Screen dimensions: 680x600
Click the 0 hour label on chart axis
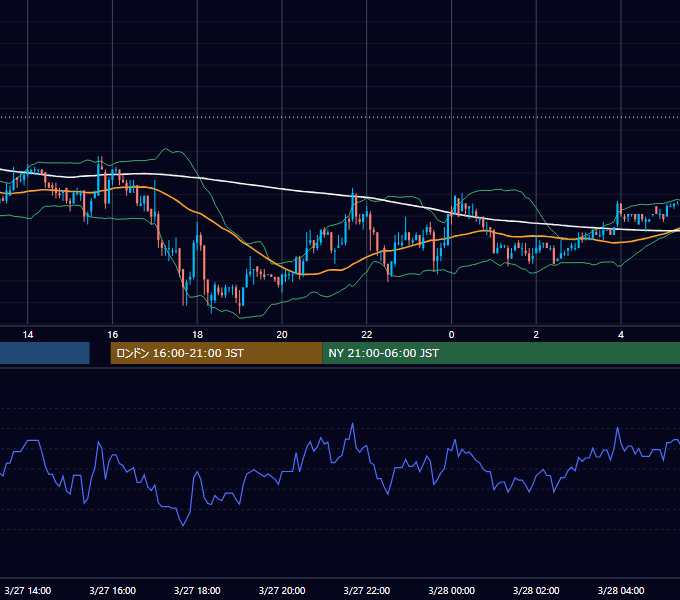click(451, 335)
